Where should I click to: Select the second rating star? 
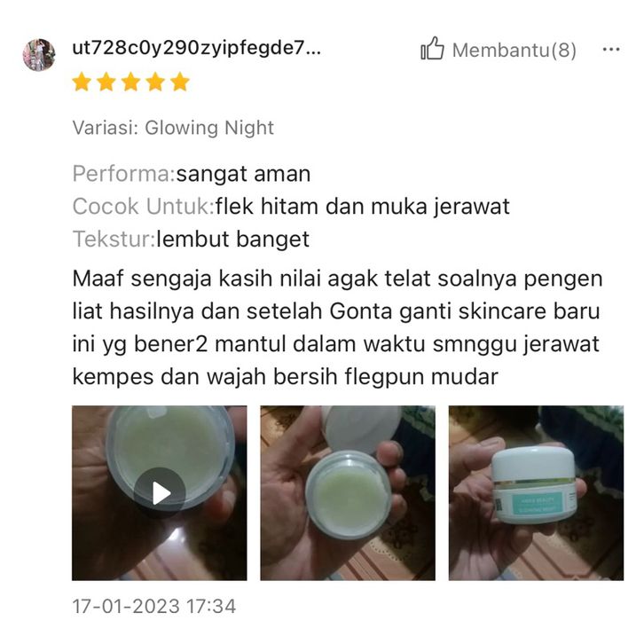pyautogui.click(x=106, y=82)
